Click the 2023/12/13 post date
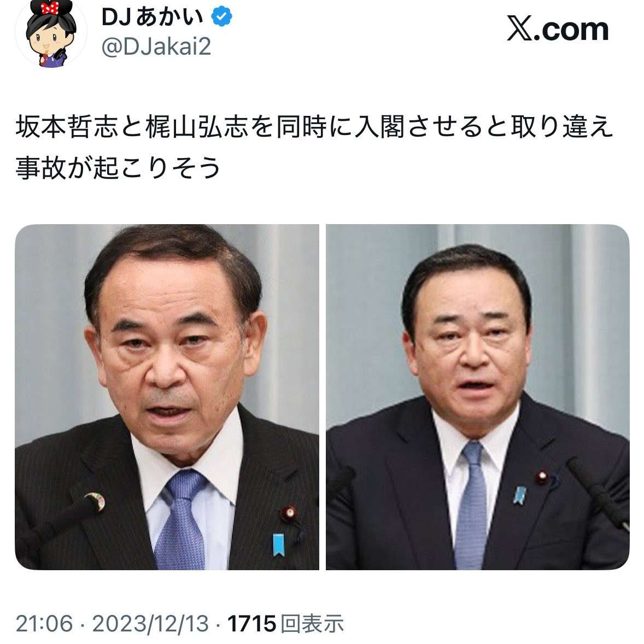 pos(150,623)
